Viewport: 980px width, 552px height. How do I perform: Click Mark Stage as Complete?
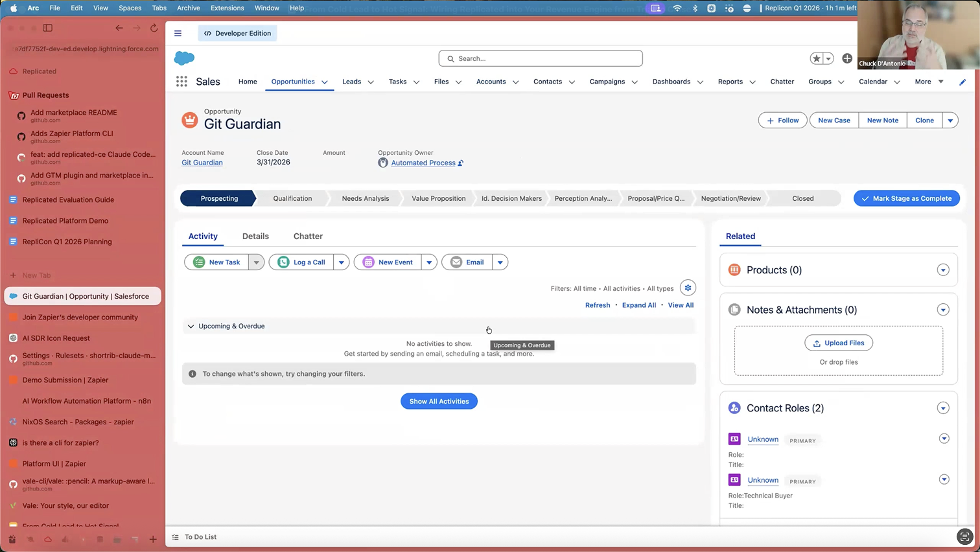(907, 198)
